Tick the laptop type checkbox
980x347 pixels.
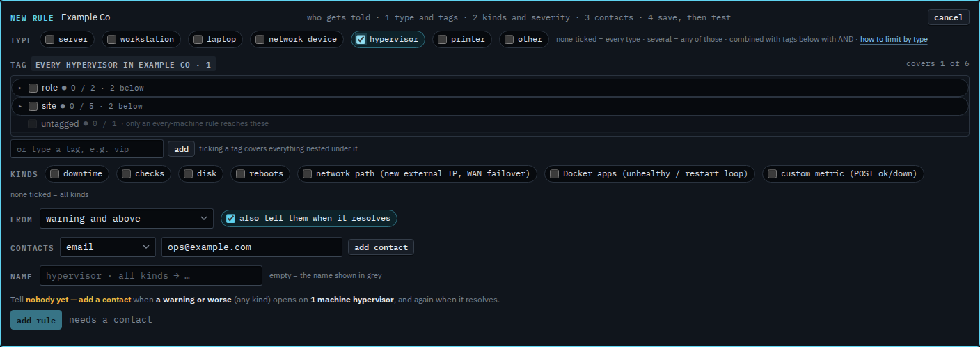tap(198, 40)
